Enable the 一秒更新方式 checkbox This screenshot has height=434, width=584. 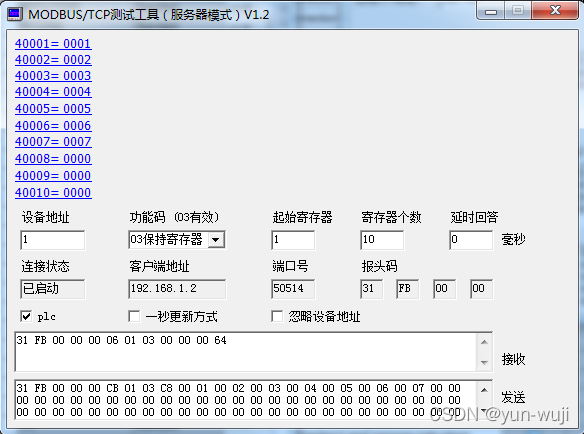point(134,316)
